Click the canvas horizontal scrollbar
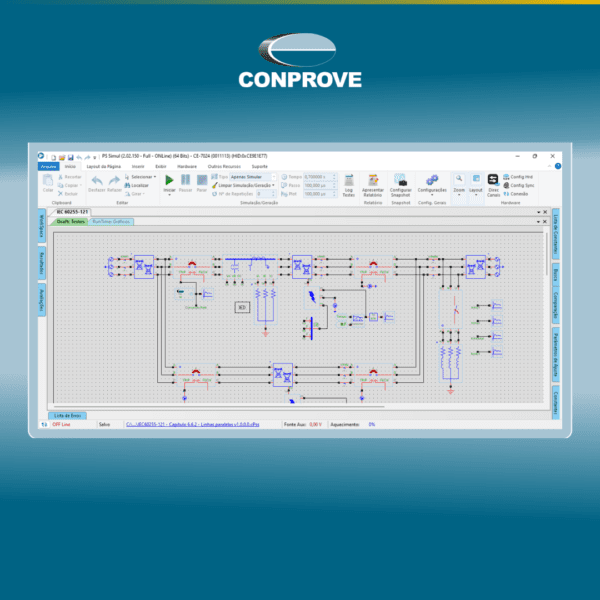600x600 pixels. [x=219, y=407]
